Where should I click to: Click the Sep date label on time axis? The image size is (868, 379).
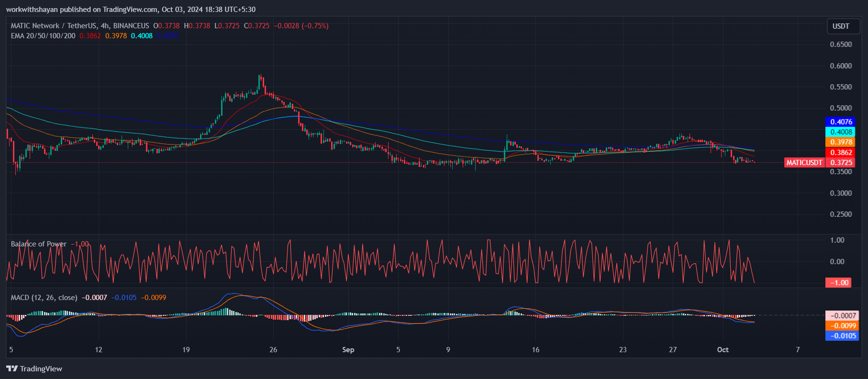click(x=348, y=350)
